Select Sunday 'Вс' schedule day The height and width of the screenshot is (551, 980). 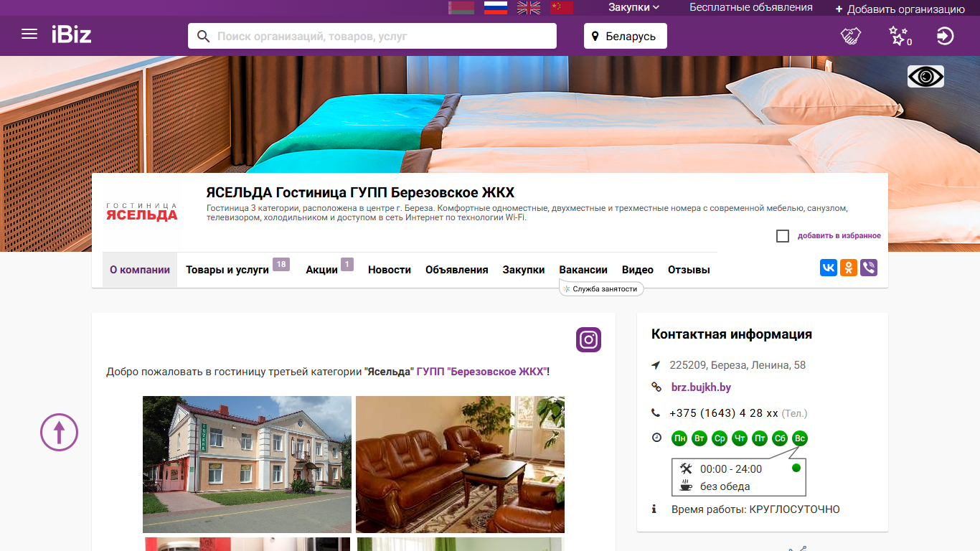pyautogui.click(x=800, y=438)
